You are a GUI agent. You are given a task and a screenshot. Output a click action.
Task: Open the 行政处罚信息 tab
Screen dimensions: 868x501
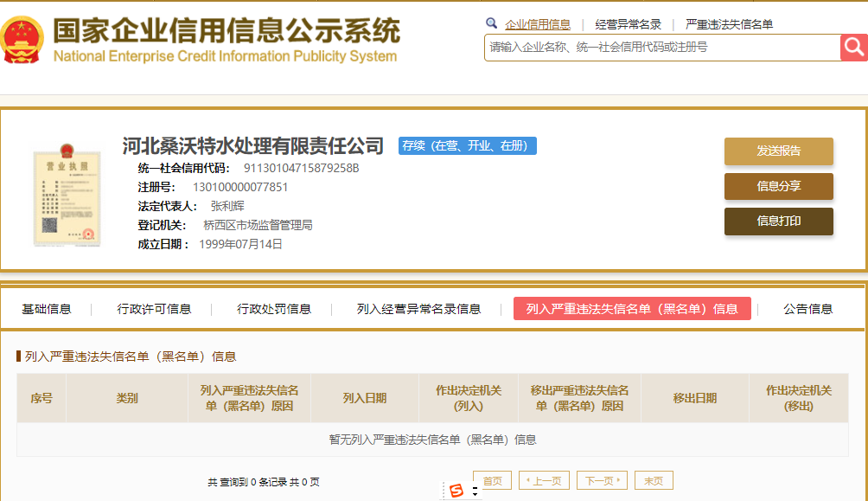[x=274, y=309]
